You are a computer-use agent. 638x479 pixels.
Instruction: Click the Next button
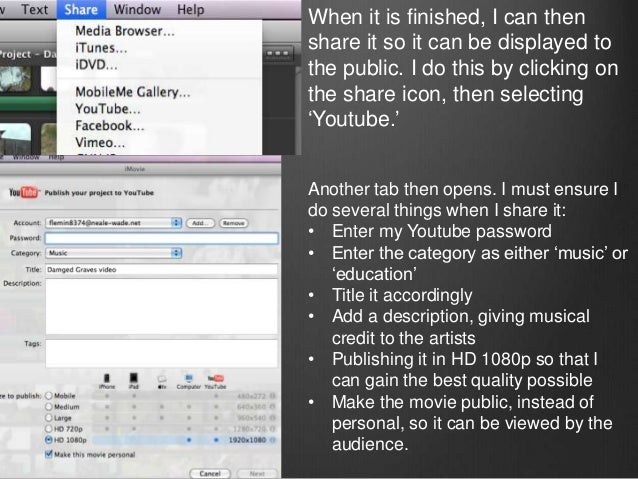pyautogui.click(x=257, y=473)
